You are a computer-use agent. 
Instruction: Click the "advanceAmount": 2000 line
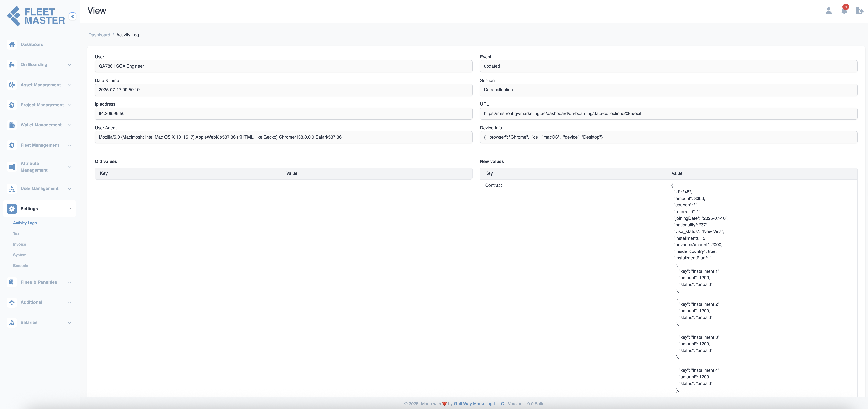(698, 245)
